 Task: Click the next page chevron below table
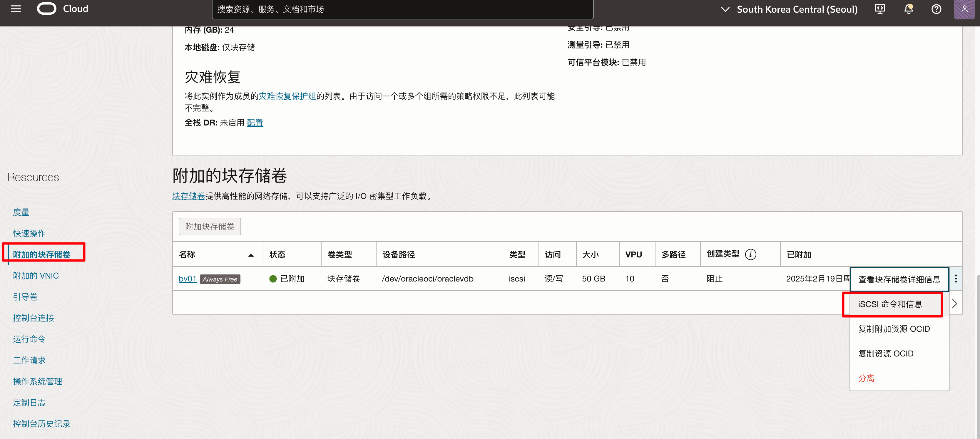point(954,304)
